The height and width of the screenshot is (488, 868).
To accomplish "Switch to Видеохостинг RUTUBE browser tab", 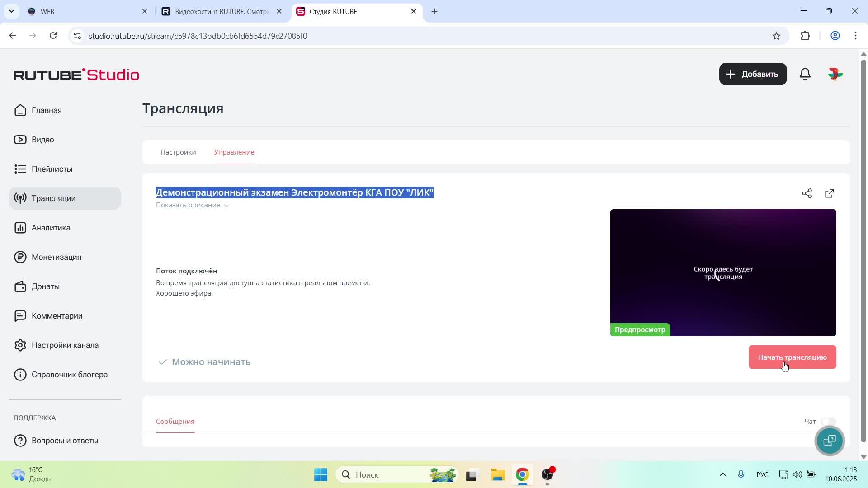I will pos(222,11).
